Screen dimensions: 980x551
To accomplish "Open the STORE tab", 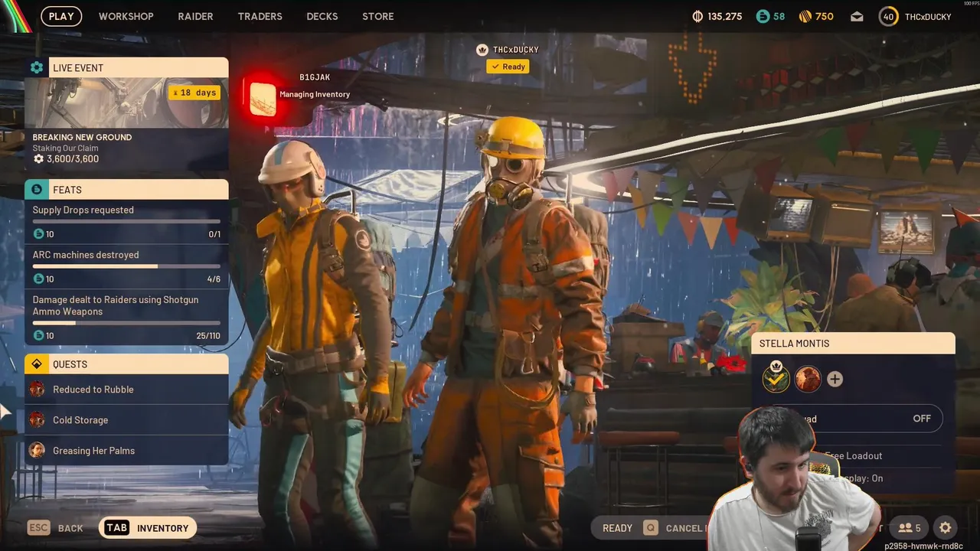I will pyautogui.click(x=377, y=16).
